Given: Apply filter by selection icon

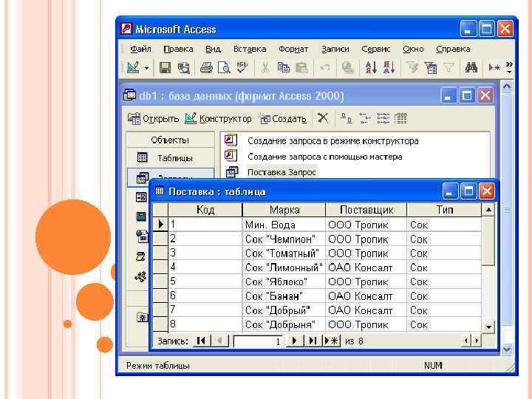Looking at the screenshot, I should (412, 68).
